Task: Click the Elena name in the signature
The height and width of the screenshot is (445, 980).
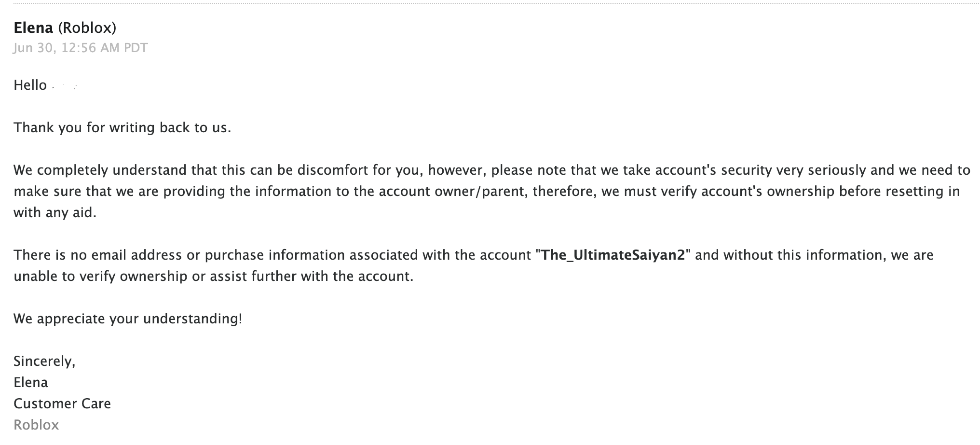Action: 31,382
